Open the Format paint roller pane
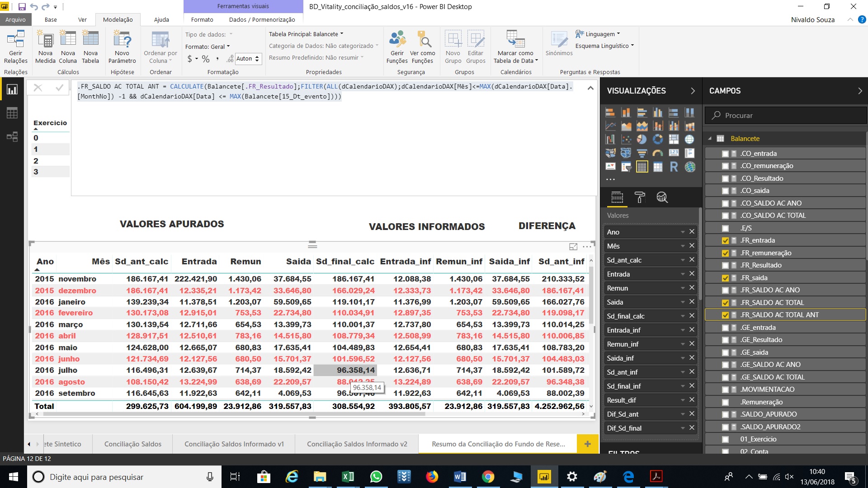The height and width of the screenshot is (488, 868). 640,197
